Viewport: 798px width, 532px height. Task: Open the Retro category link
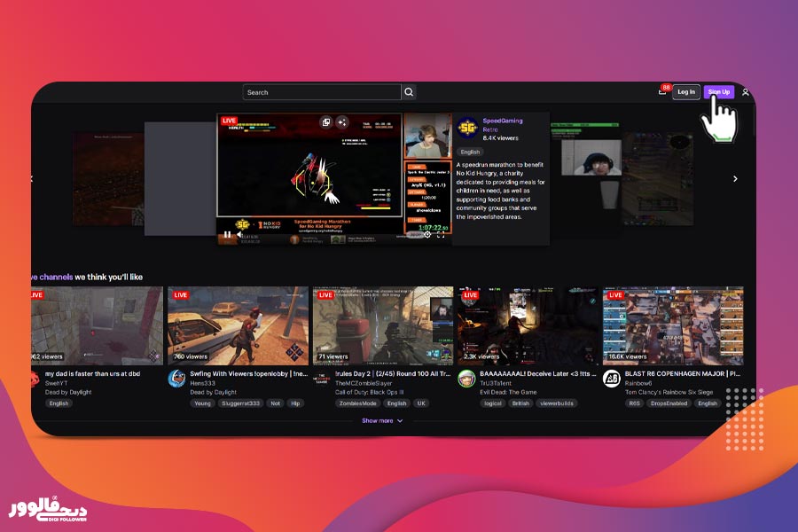click(x=490, y=129)
